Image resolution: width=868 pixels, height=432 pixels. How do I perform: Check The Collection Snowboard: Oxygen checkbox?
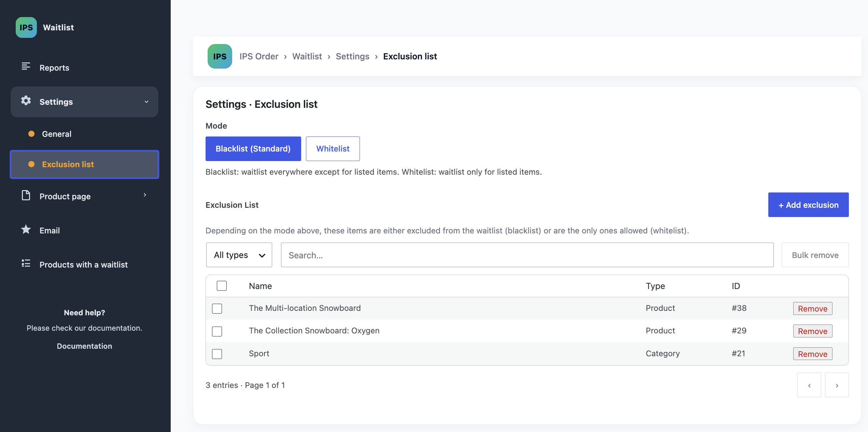(217, 331)
